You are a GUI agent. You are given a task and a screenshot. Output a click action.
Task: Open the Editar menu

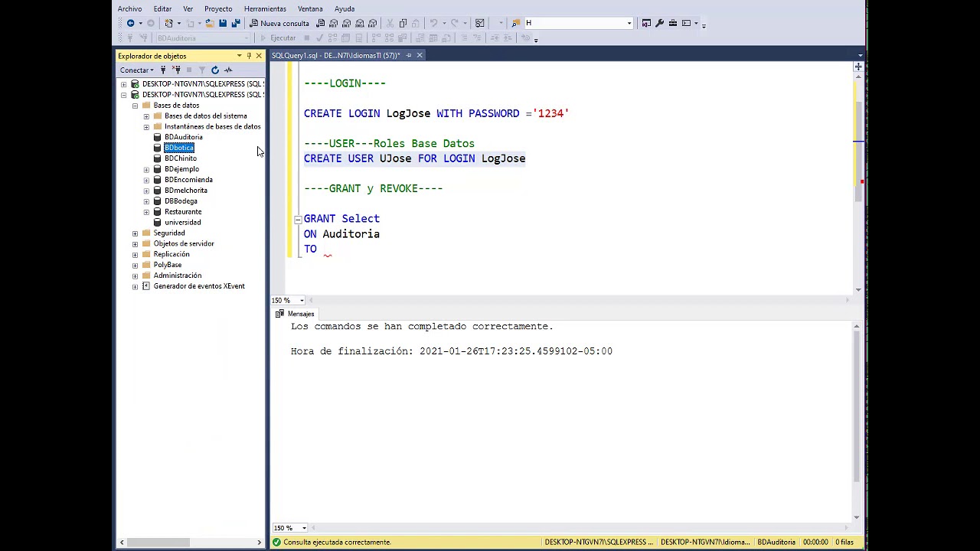162,8
